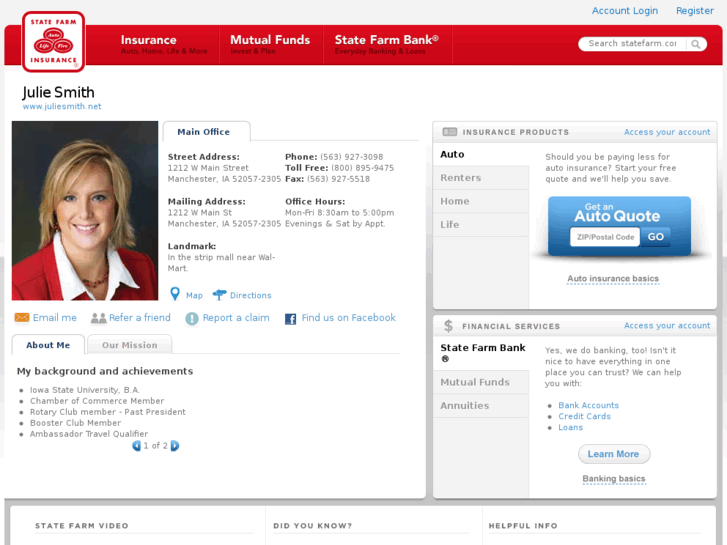Select the State Farm Bank services tab

[x=481, y=353]
